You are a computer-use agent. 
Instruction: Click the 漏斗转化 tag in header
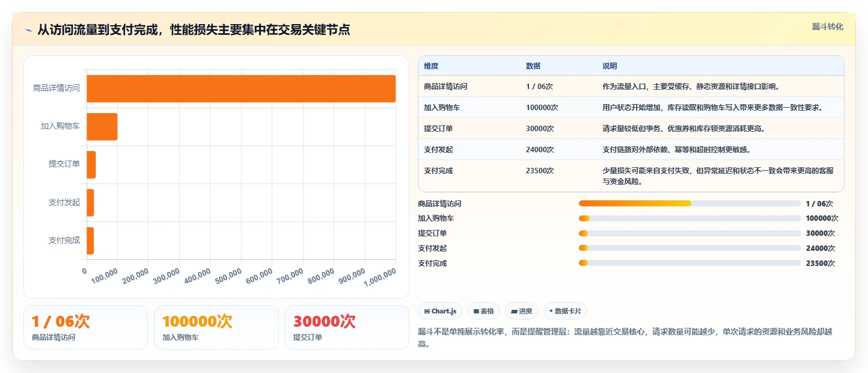click(828, 26)
